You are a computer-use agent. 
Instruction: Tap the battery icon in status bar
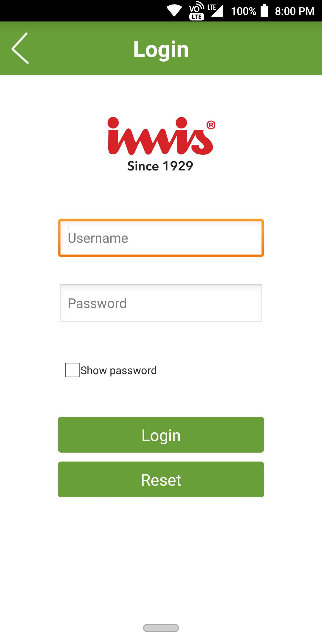[264, 11]
